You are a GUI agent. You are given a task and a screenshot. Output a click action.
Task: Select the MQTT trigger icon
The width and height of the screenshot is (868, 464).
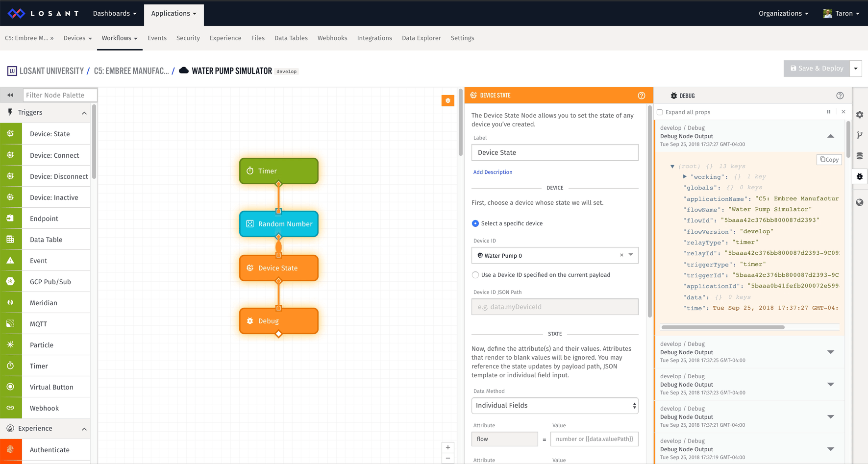[10, 323]
